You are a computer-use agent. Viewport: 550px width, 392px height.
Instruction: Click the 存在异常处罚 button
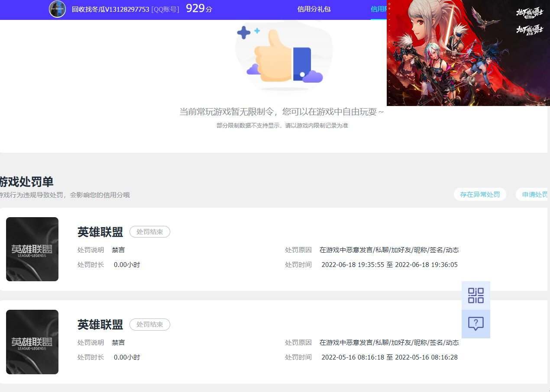[480, 194]
